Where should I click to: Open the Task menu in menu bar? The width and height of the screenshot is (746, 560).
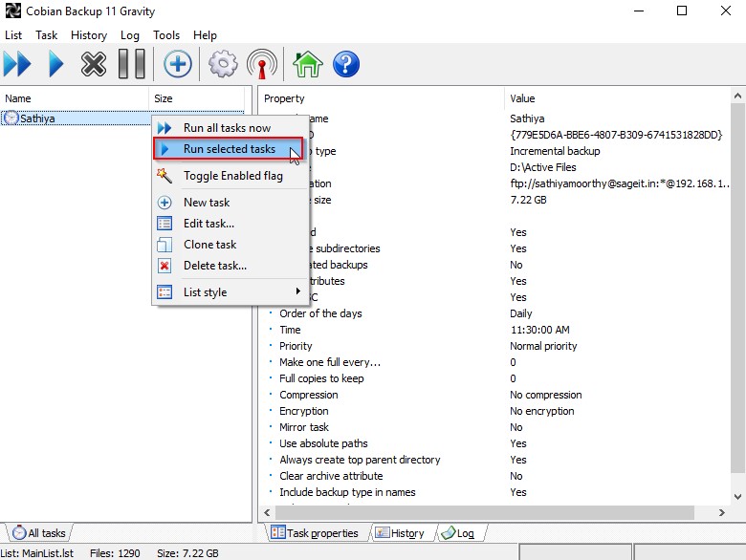(47, 35)
